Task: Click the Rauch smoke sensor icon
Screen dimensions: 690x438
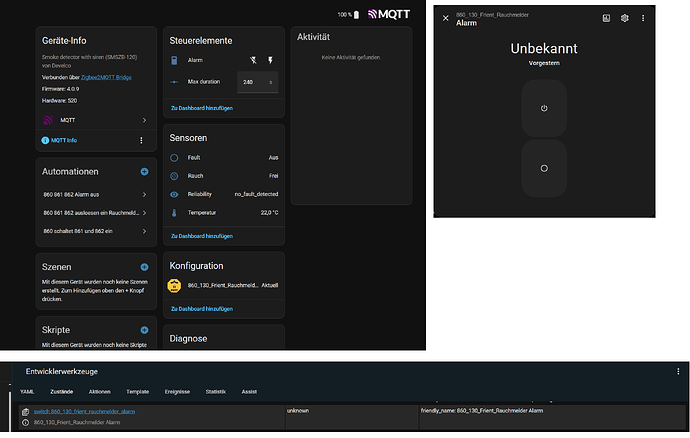Action: [174, 176]
